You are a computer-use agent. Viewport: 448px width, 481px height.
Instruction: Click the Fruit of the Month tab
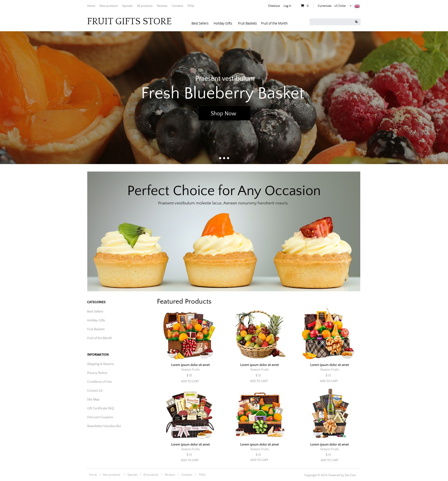point(274,23)
